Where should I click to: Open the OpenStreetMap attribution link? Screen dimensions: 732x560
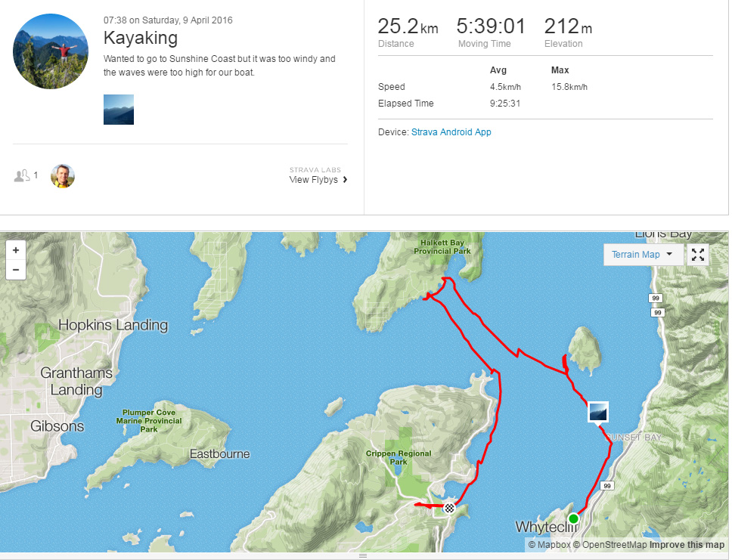click(609, 545)
